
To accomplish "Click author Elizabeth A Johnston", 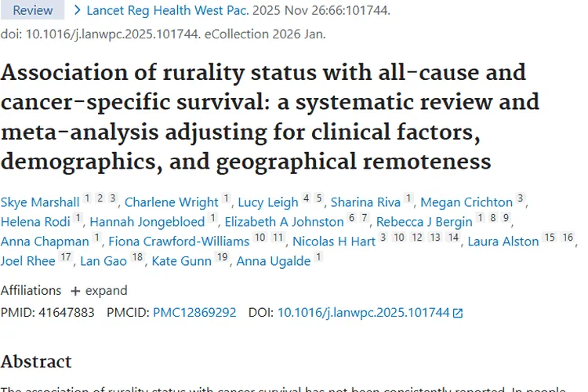I will pos(284,222).
